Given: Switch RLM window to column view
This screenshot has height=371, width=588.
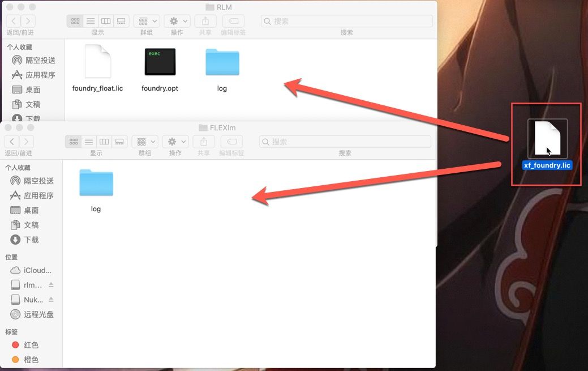Looking at the screenshot, I should coord(106,21).
